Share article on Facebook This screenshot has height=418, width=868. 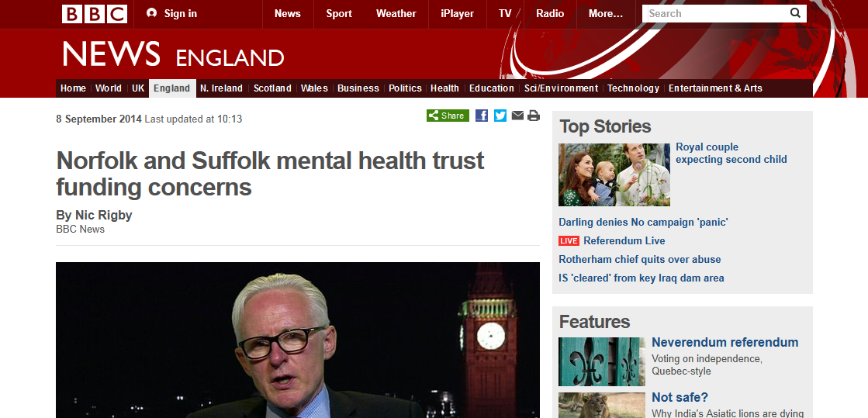(482, 116)
